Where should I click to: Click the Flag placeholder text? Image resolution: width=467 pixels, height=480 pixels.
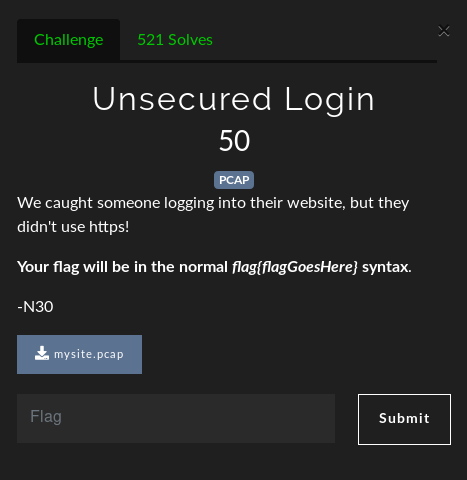(46, 417)
